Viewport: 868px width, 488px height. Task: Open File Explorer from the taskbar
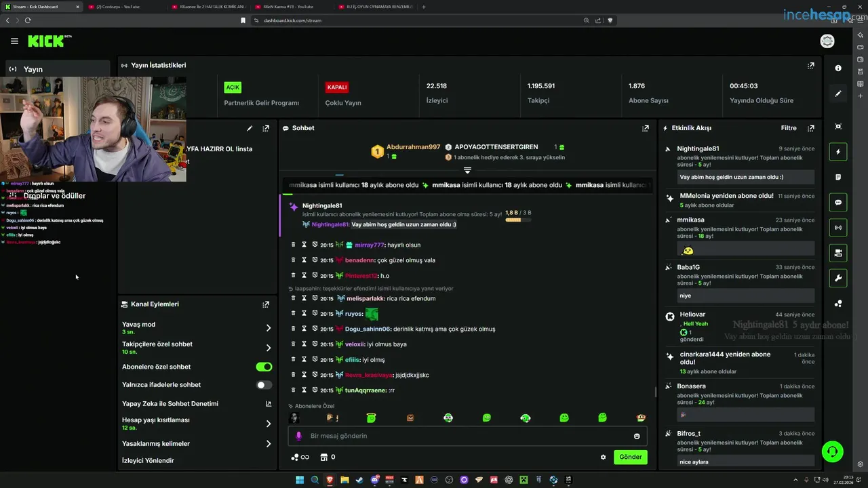pos(344,480)
